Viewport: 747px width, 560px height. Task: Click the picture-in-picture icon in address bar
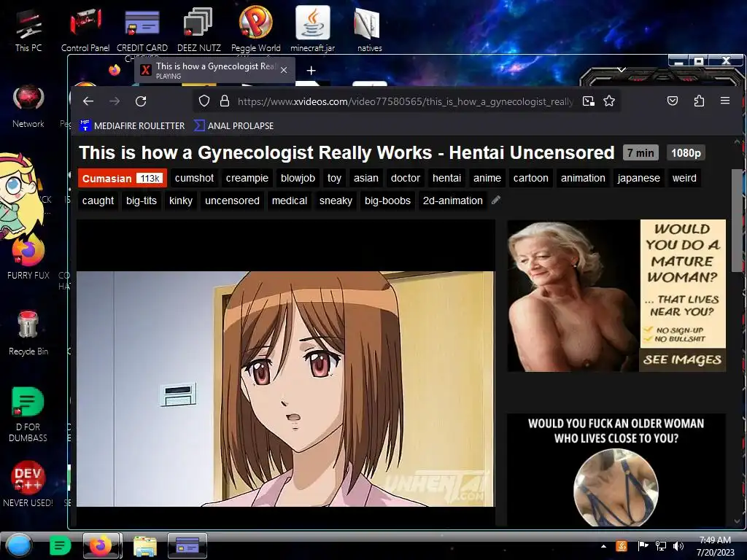(x=589, y=101)
